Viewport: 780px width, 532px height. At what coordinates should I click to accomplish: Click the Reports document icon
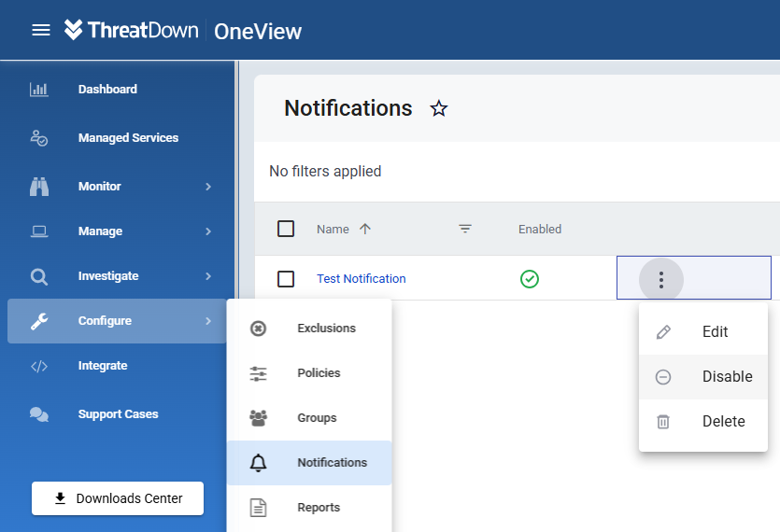258,508
